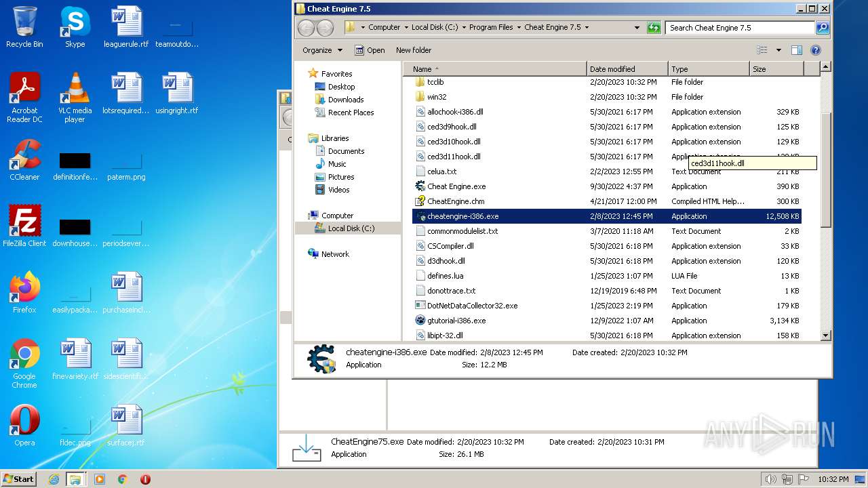The height and width of the screenshot is (488, 868).
Task: Expand the Cheat Engine 7.5 breadcrumb arrow
Action: coord(587,28)
